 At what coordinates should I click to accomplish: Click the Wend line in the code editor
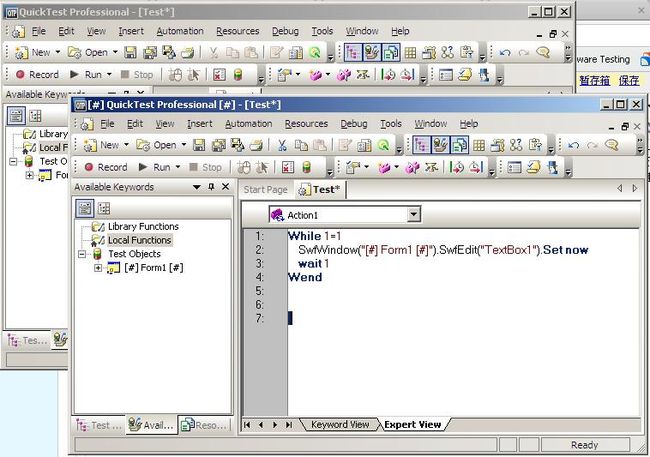pos(305,277)
